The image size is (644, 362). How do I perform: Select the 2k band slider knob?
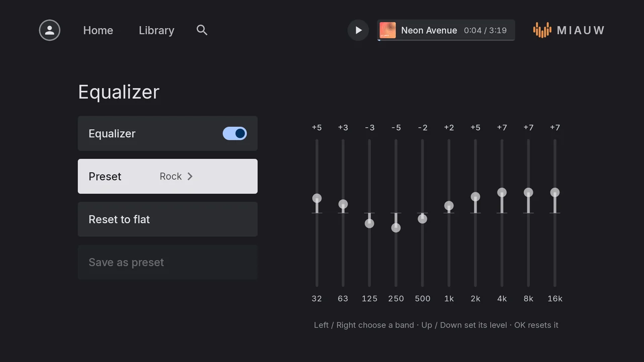[475, 197]
